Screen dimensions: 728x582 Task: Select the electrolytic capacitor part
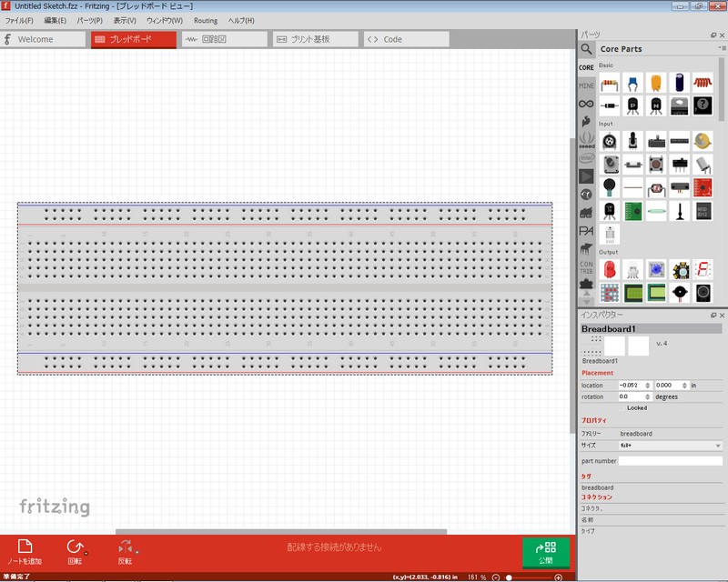pyautogui.click(x=679, y=84)
